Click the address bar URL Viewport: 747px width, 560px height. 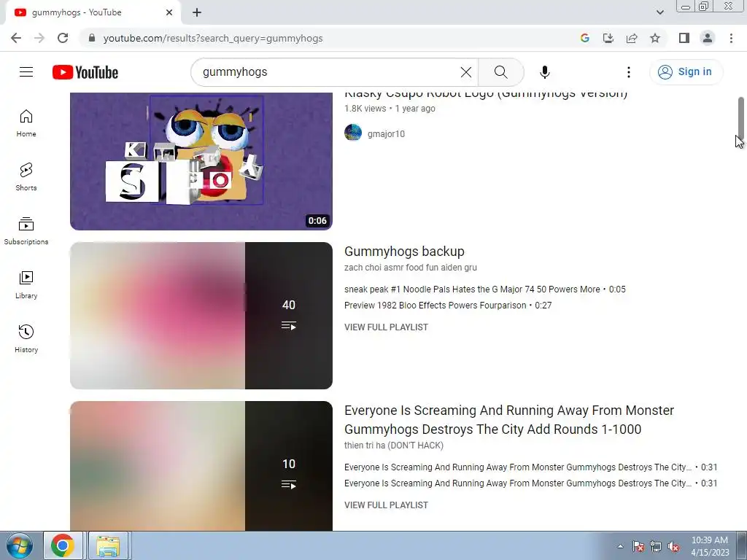click(x=213, y=38)
